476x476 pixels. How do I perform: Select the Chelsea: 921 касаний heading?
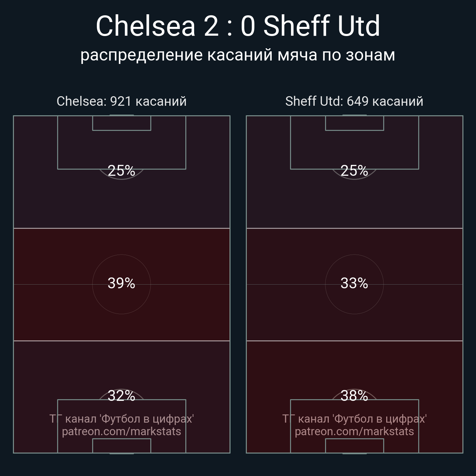(121, 101)
